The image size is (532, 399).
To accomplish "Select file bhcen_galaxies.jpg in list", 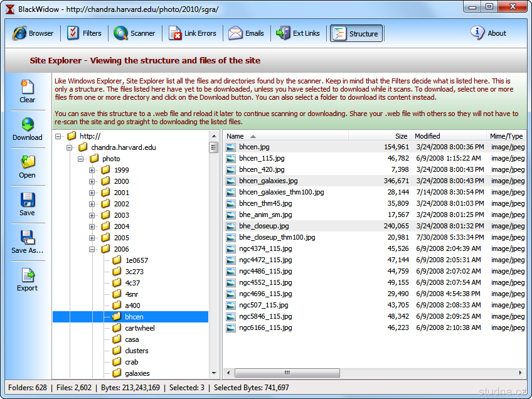I will click(268, 181).
